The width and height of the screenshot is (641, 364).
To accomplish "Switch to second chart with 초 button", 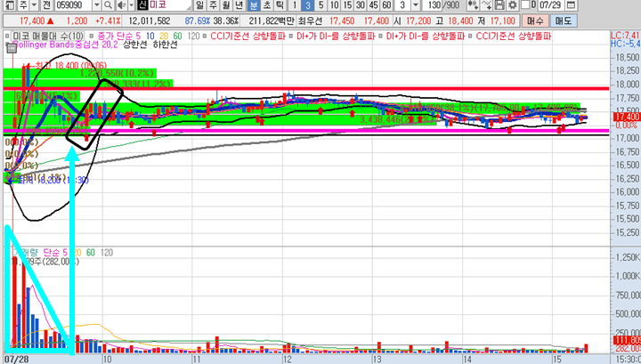I will click(267, 5).
